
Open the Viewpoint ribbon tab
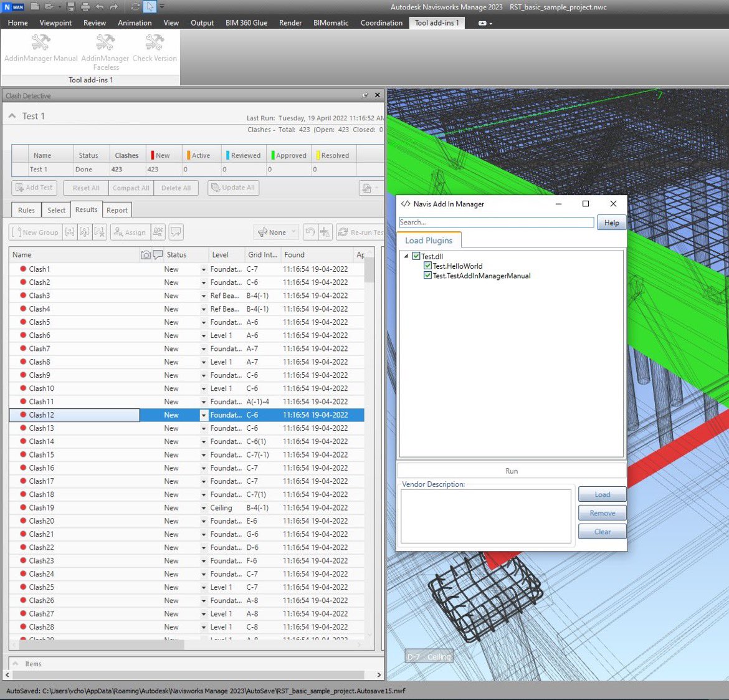(55, 23)
